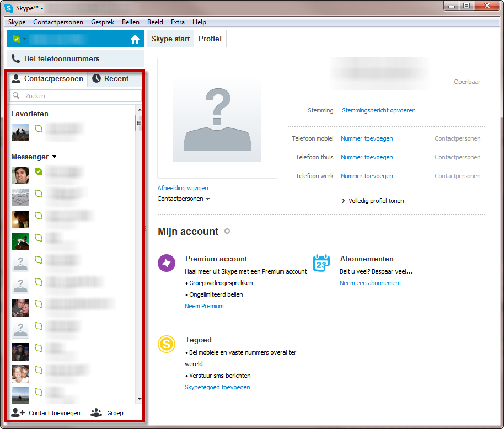This screenshot has width=504, height=429.
Task: Click the Neem een abonnement link
Action: click(x=371, y=283)
